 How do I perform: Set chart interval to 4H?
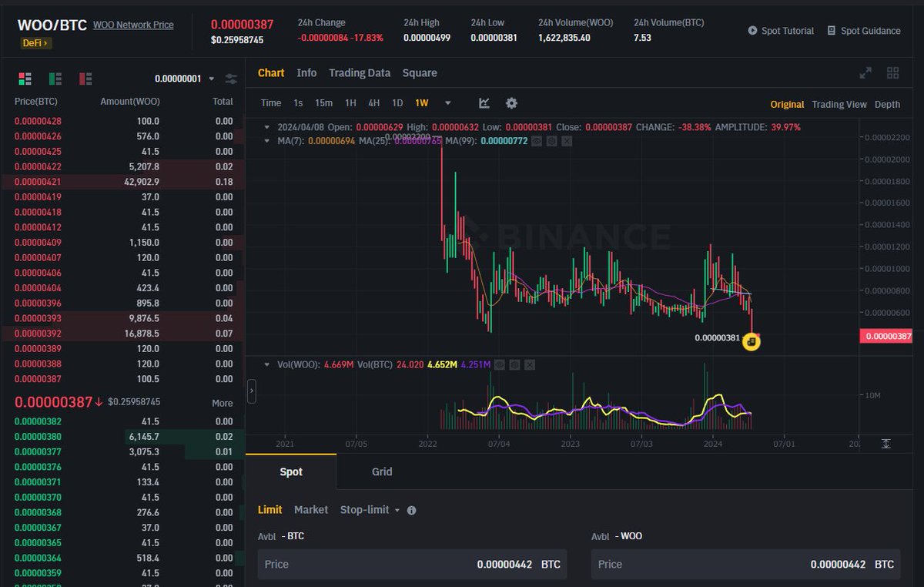tap(373, 103)
